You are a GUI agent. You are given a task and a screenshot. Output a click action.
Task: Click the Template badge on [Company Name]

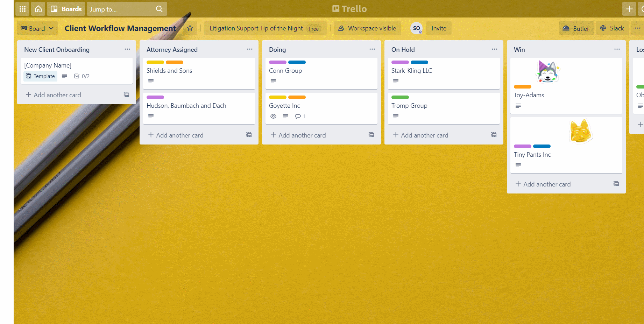[41, 76]
